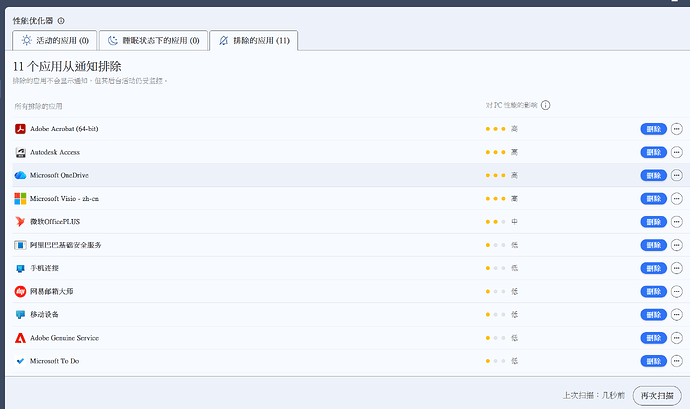The height and width of the screenshot is (409, 690).
Task: Open more options for Microsoft Visio - zh-cn
Action: (x=676, y=199)
